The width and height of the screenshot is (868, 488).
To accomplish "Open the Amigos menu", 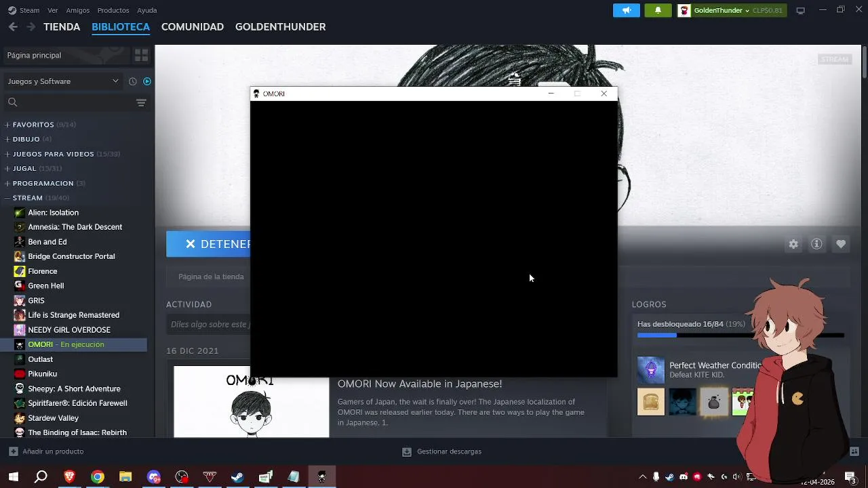I will click(78, 10).
